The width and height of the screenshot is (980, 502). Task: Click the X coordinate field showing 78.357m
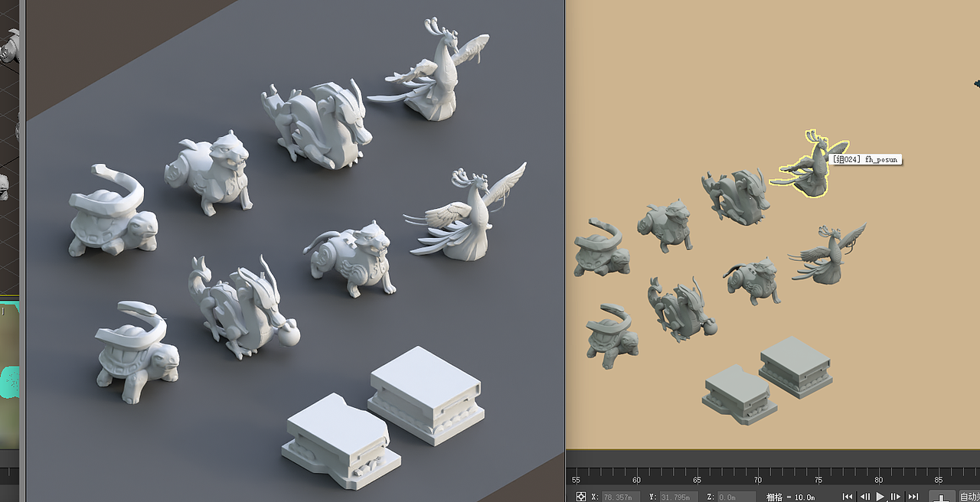(x=621, y=497)
